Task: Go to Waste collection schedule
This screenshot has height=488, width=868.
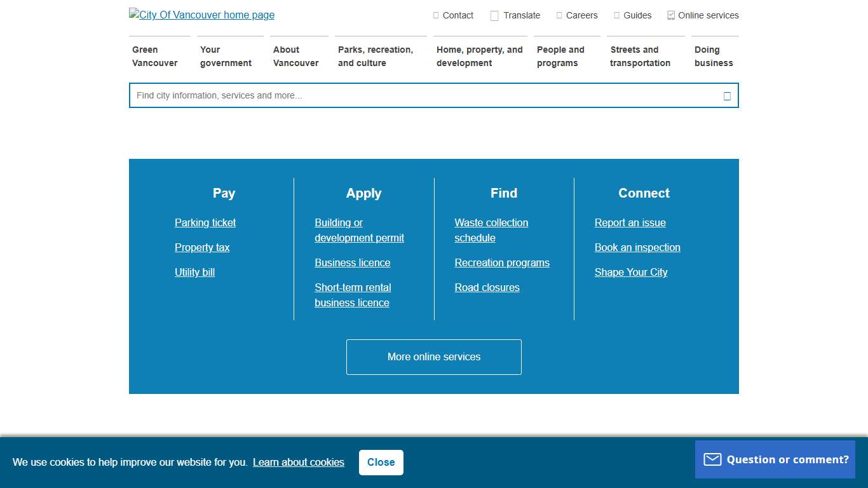Action: coord(491,230)
